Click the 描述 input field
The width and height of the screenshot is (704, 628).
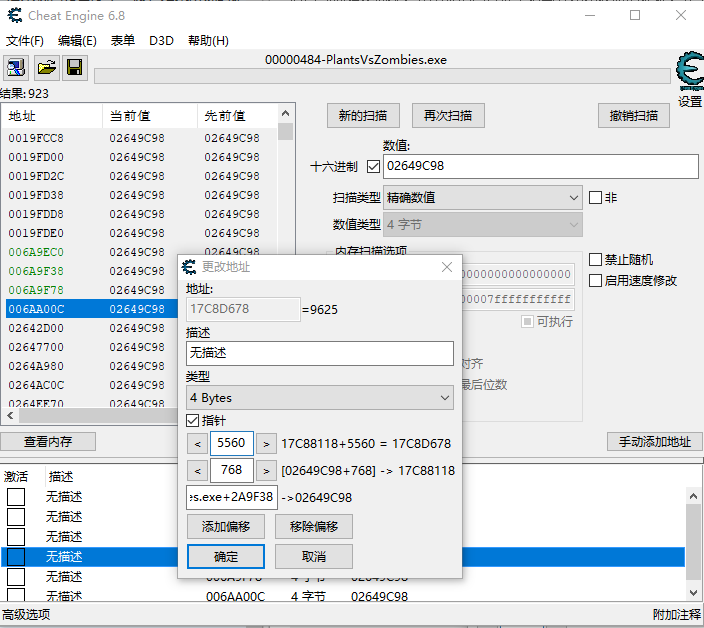click(x=320, y=353)
